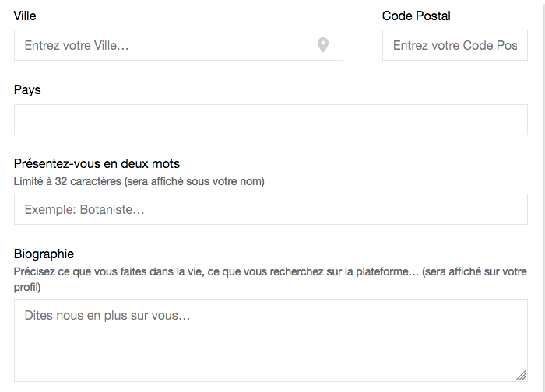Click the wrapped profil) helper text line
Screen dimensions: 545x392
(27, 287)
